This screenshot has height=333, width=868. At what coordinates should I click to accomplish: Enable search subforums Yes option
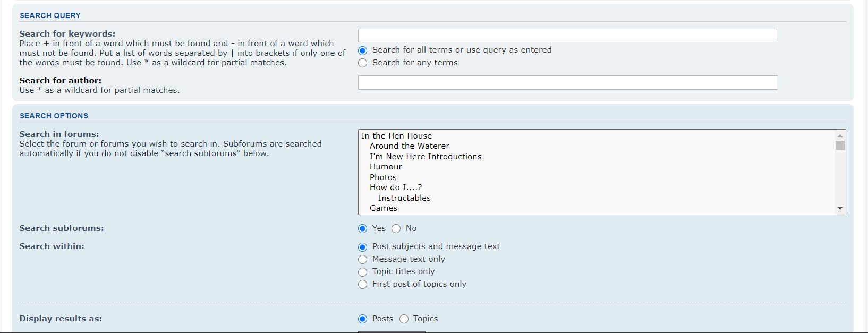363,229
